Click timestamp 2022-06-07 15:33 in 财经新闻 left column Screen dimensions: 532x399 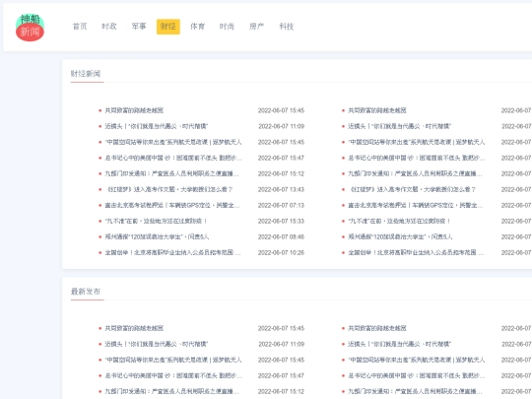point(281,221)
